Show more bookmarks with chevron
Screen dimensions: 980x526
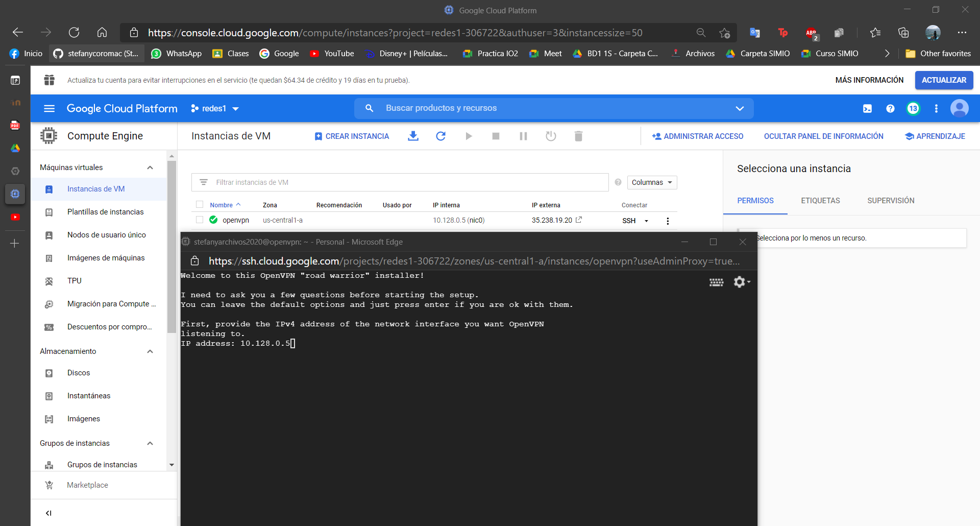(887, 54)
